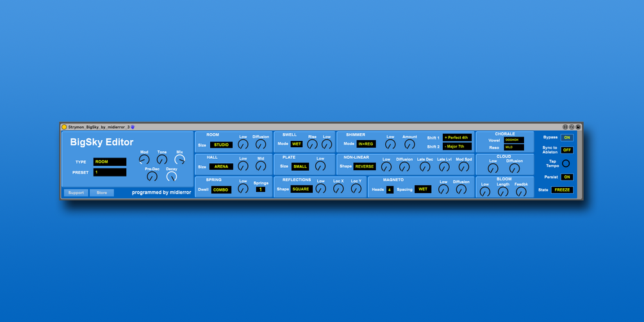The height and width of the screenshot is (322, 644).
Task: Click the Mod knob
Action: [144, 159]
